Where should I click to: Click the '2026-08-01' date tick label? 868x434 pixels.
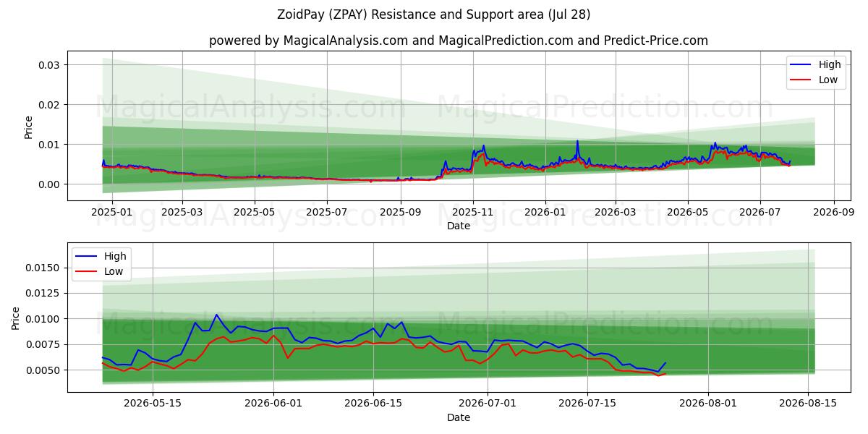(708, 404)
